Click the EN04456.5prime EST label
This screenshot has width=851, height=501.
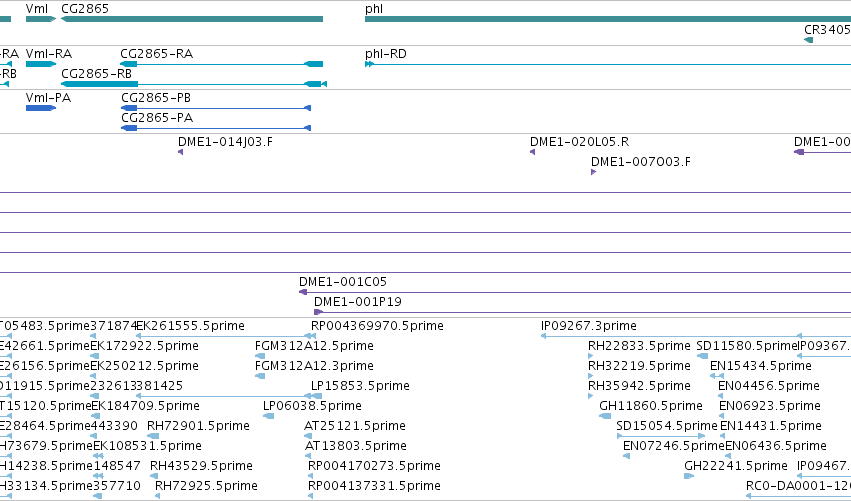click(x=769, y=386)
